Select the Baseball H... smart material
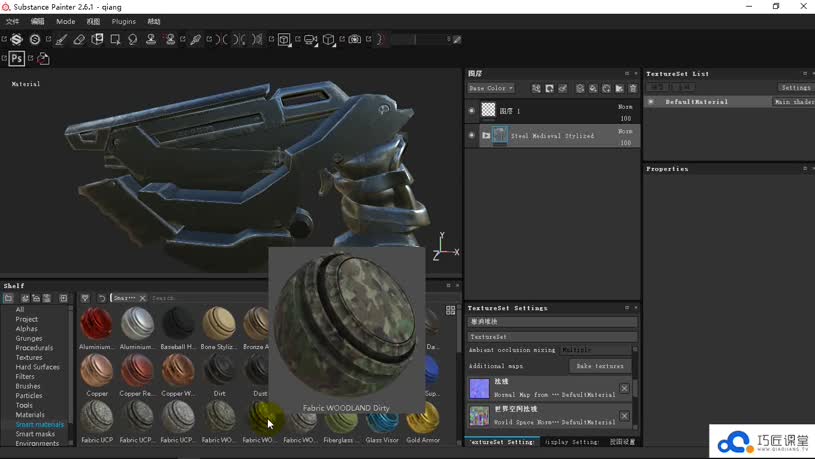The image size is (815, 459). click(x=178, y=323)
